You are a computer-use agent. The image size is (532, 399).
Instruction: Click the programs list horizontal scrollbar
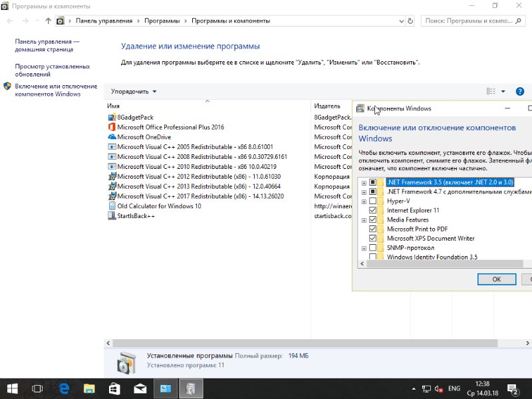coord(305,343)
